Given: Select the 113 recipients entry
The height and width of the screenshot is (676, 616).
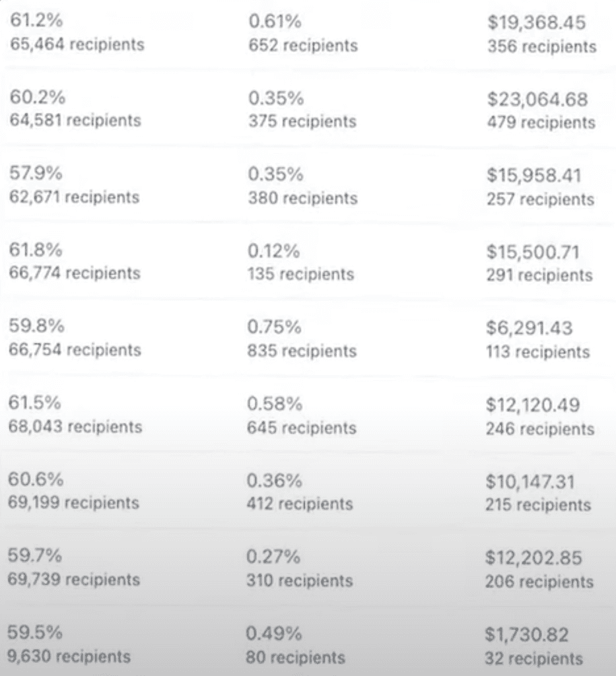Looking at the screenshot, I should pyautogui.click(x=538, y=352).
